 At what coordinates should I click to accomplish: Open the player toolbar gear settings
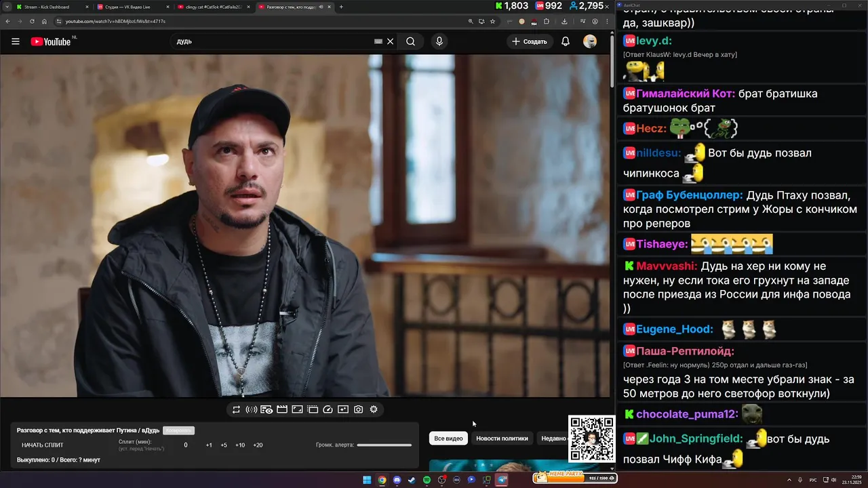pos(374,409)
